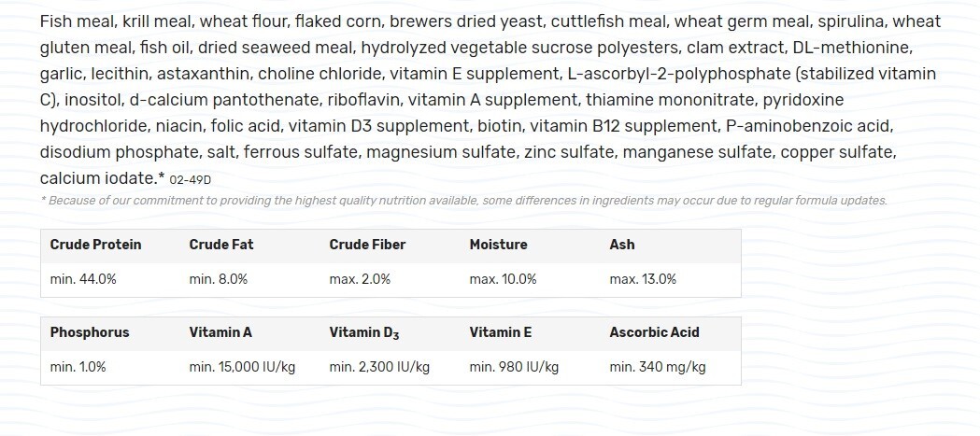The width and height of the screenshot is (980, 436).
Task: Select the Ascorbic Acid header cell
Action: click(x=654, y=332)
